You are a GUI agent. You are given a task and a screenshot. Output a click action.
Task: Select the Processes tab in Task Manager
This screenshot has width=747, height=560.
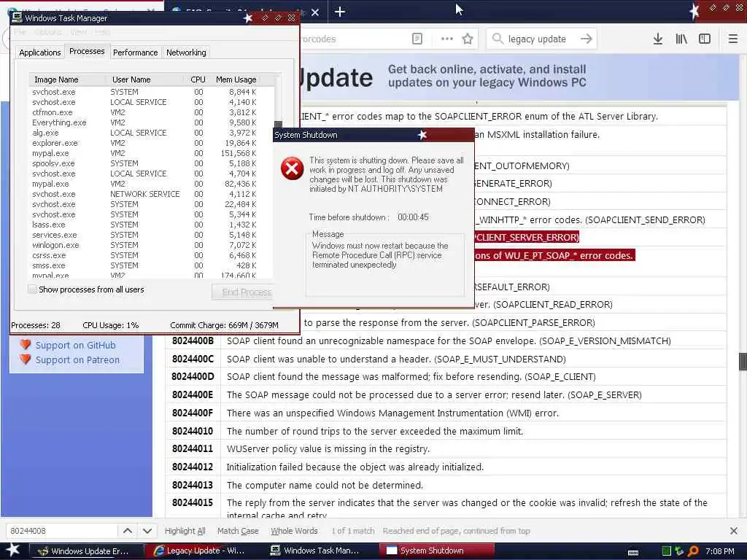point(87,52)
